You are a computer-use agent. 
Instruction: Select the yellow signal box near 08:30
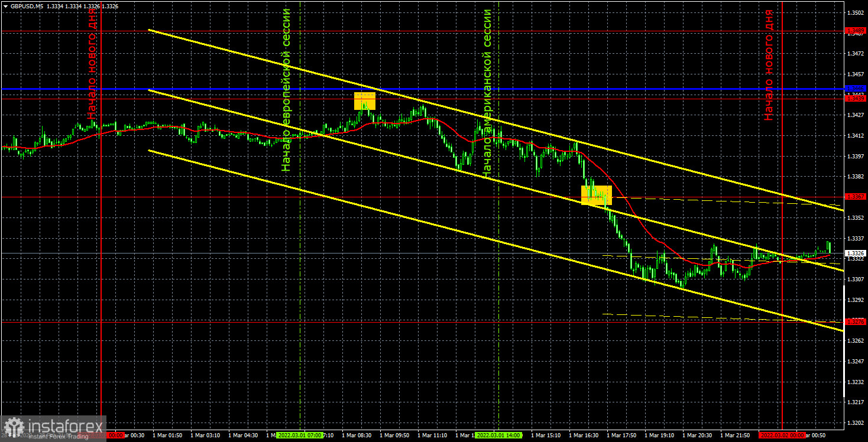tap(365, 100)
